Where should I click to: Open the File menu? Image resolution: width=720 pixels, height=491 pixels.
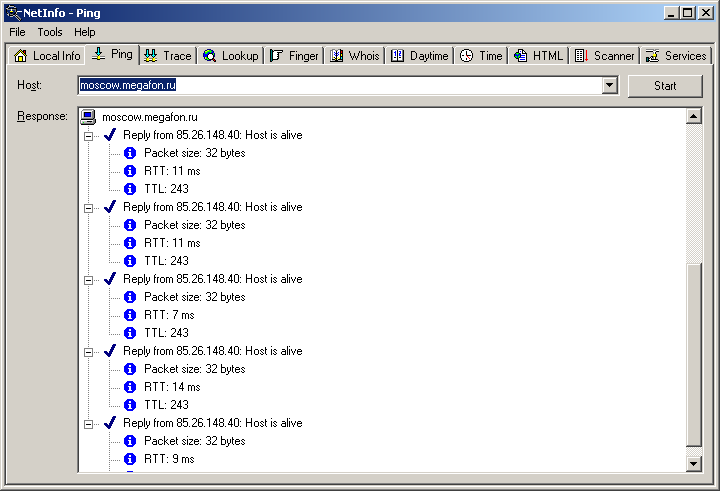point(17,32)
